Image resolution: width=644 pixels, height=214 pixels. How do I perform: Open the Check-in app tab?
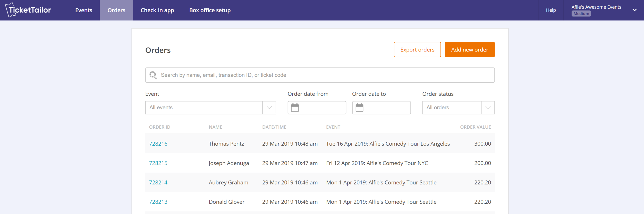157,10
